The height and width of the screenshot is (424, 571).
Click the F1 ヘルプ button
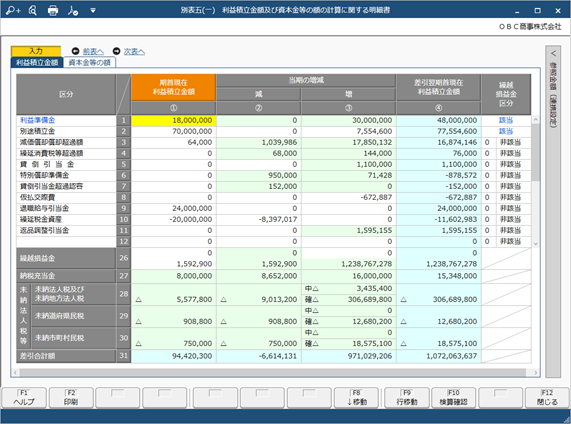pyautogui.click(x=24, y=397)
